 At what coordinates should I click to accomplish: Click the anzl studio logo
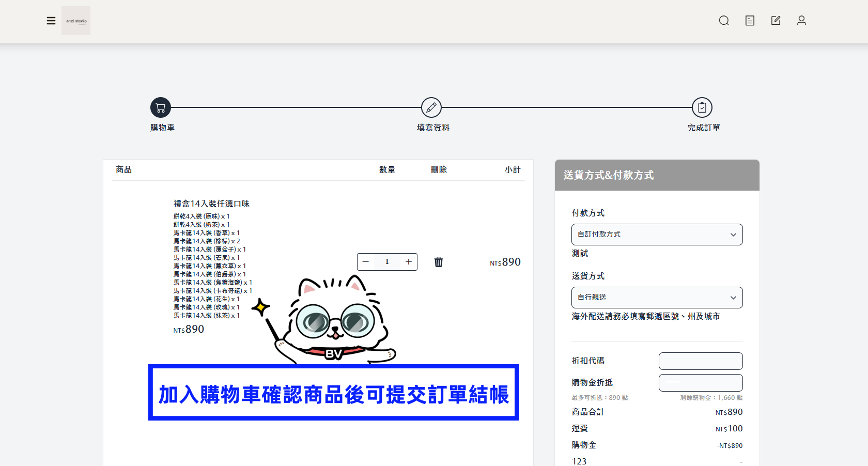click(x=76, y=21)
